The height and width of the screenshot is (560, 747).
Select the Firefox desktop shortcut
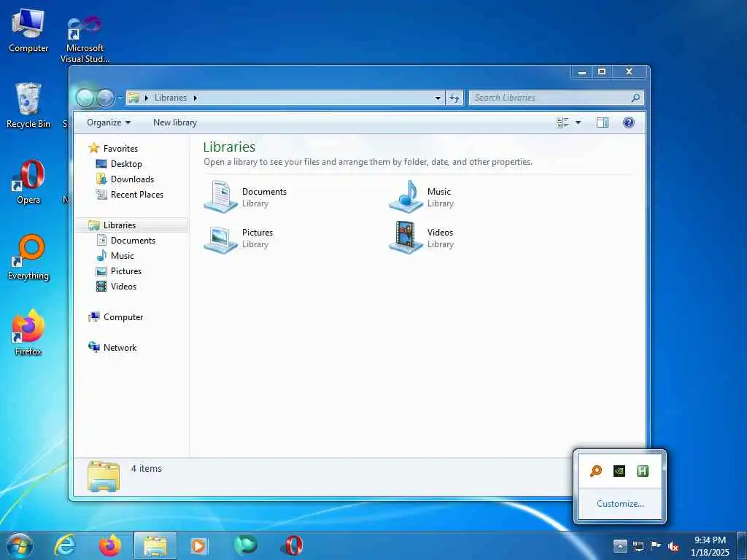click(28, 333)
